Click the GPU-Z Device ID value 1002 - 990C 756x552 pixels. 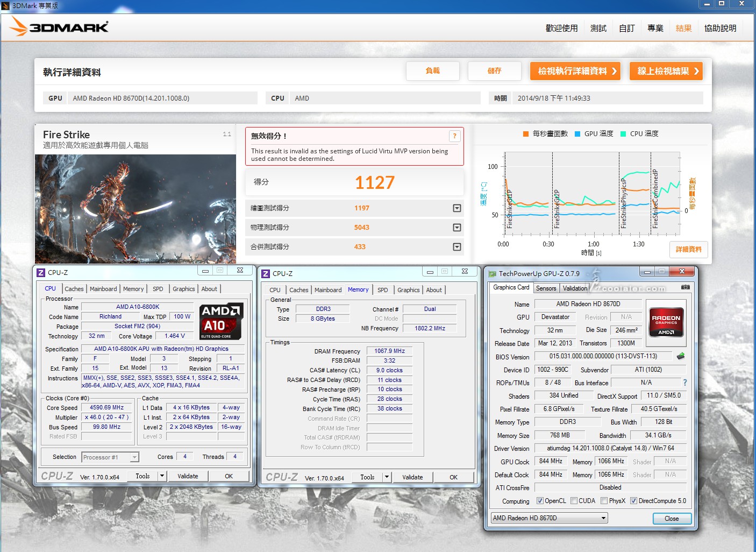553,370
